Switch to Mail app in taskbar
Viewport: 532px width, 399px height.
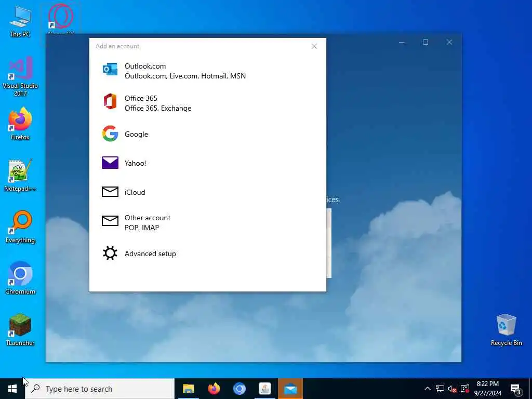click(x=290, y=389)
